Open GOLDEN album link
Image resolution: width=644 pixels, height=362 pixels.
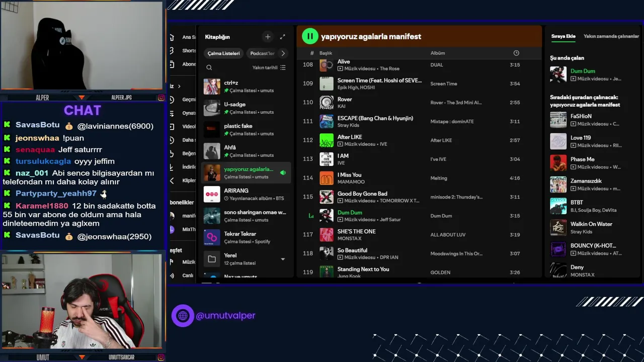[440, 273]
